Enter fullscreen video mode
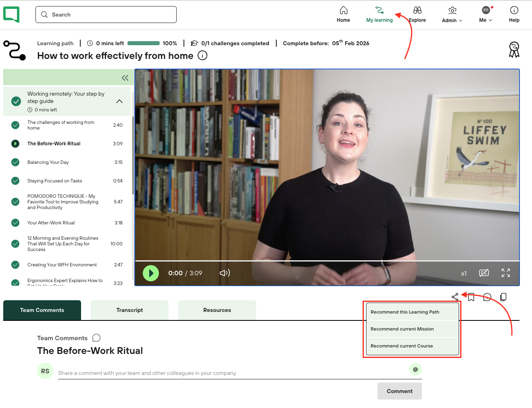Image resolution: width=532 pixels, height=408 pixels. click(x=505, y=273)
